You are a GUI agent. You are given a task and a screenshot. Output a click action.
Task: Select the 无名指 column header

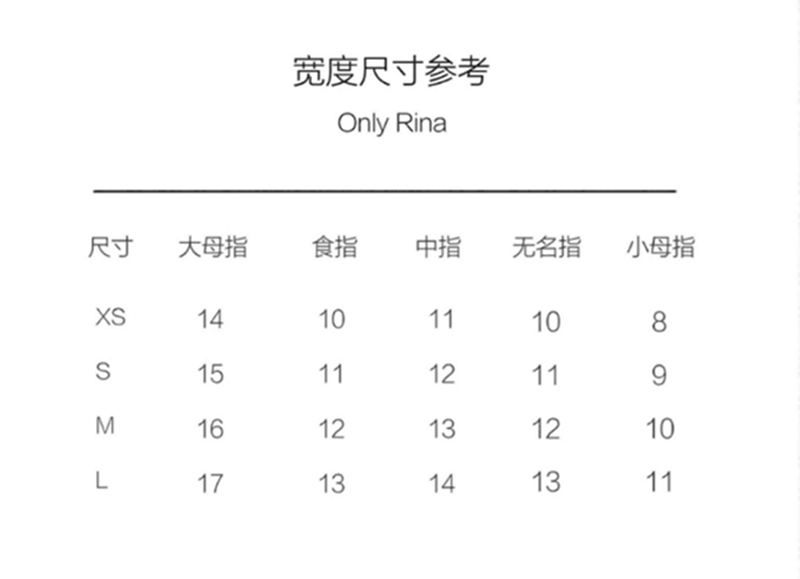[546, 247]
